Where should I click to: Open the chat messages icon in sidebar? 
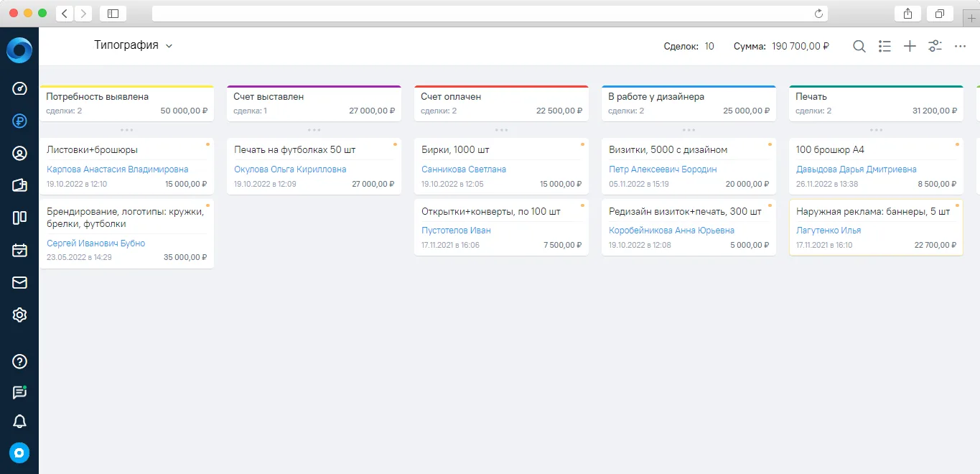[19, 392]
